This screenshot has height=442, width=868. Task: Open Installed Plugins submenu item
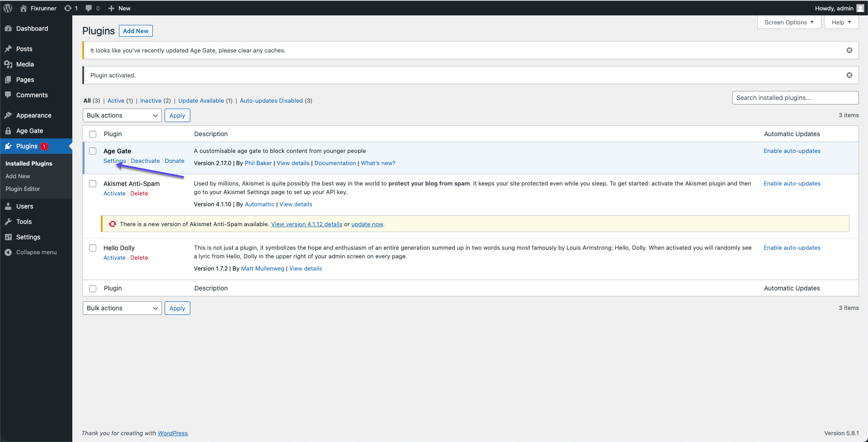coord(29,163)
